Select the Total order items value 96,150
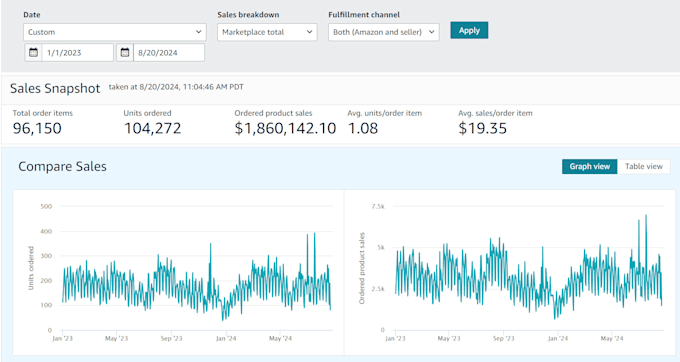Viewport: 680px width, 362px height. point(37,128)
